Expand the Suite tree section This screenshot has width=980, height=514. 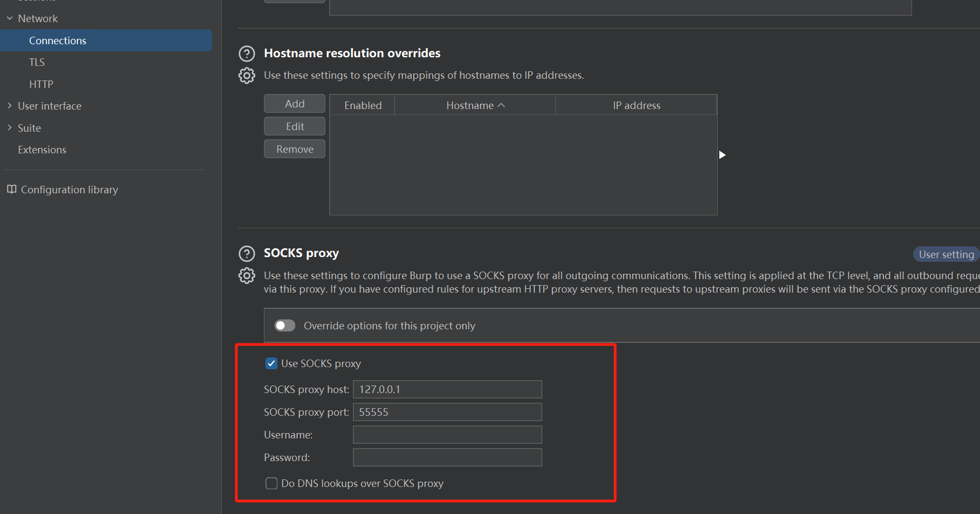click(x=10, y=128)
